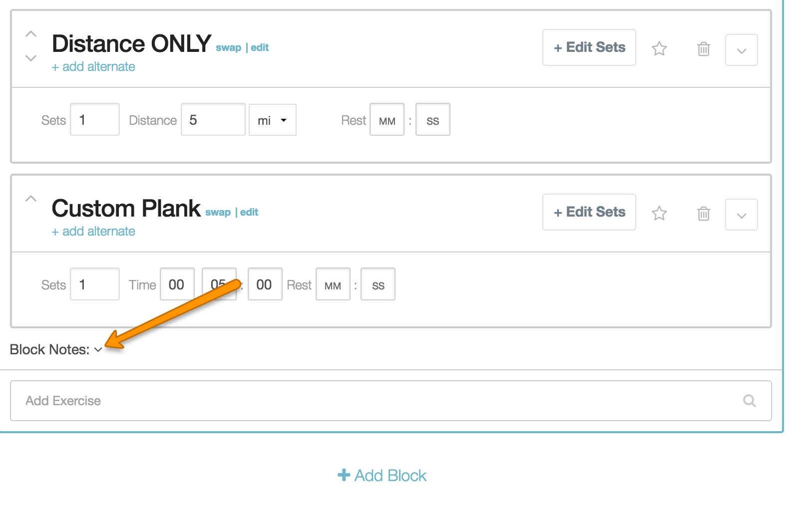Open options dropdown for Custom Plank
This screenshot has width=812, height=513.
click(x=742, y=215)
